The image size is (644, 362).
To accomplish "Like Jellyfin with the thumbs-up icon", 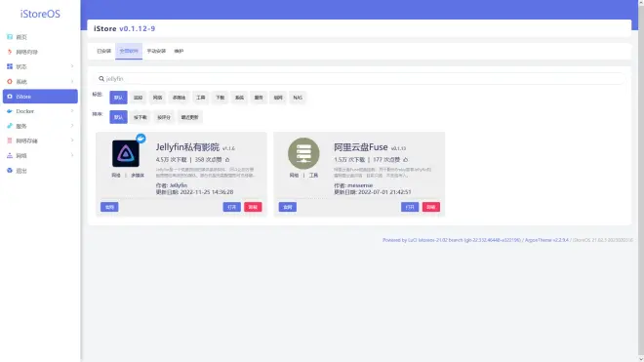I will click(227, 159).
